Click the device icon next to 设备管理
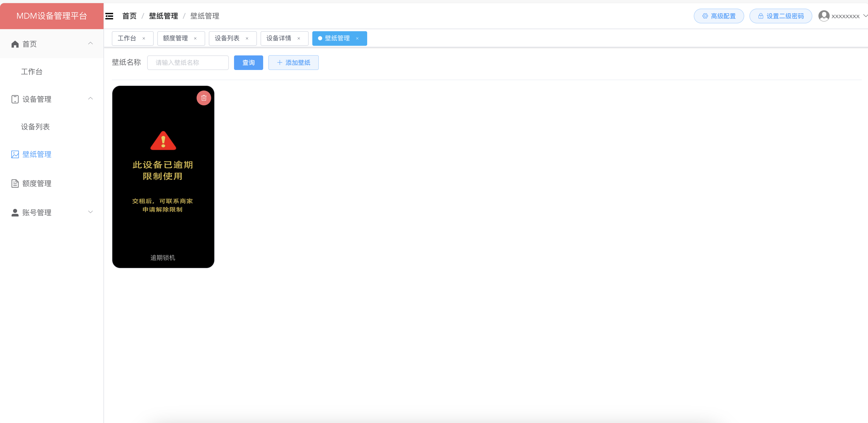Viewport: 868px width, 423px height. (15, 99)
